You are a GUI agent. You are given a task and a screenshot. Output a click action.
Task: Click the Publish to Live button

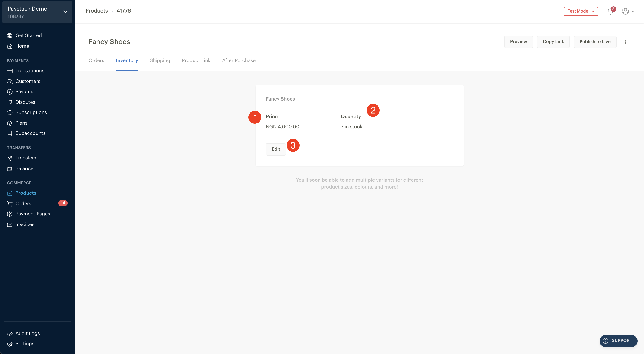(x=595, y=42)
